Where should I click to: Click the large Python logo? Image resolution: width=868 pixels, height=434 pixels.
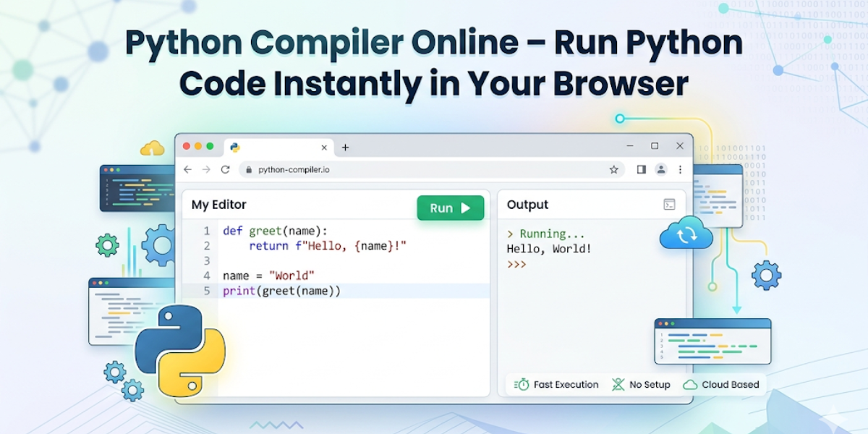point(180,351)
